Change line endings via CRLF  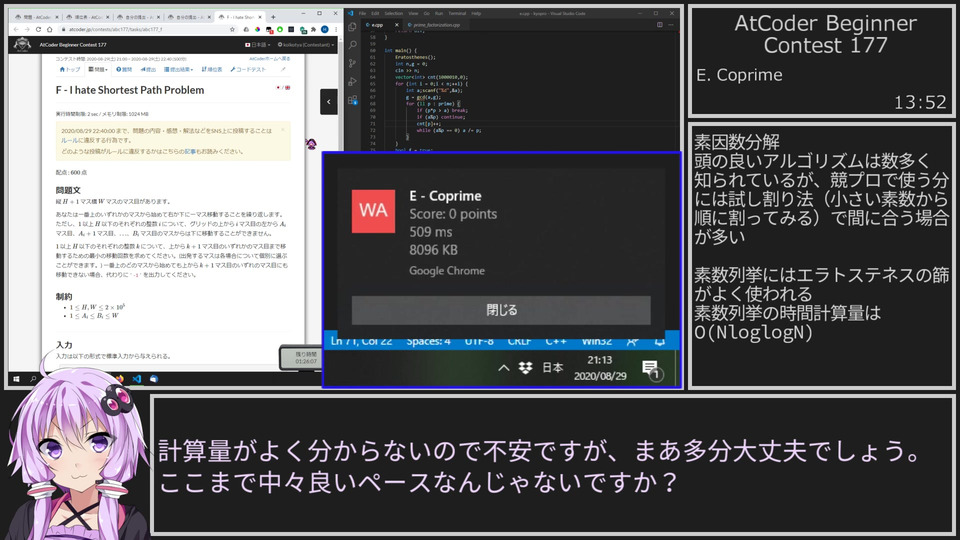tap(519, 341)
